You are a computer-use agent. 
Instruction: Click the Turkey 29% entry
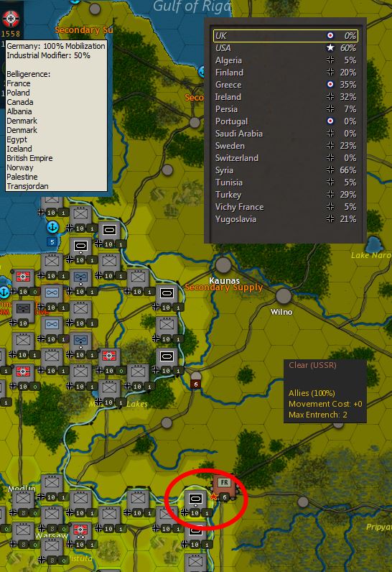pos(286,195)
